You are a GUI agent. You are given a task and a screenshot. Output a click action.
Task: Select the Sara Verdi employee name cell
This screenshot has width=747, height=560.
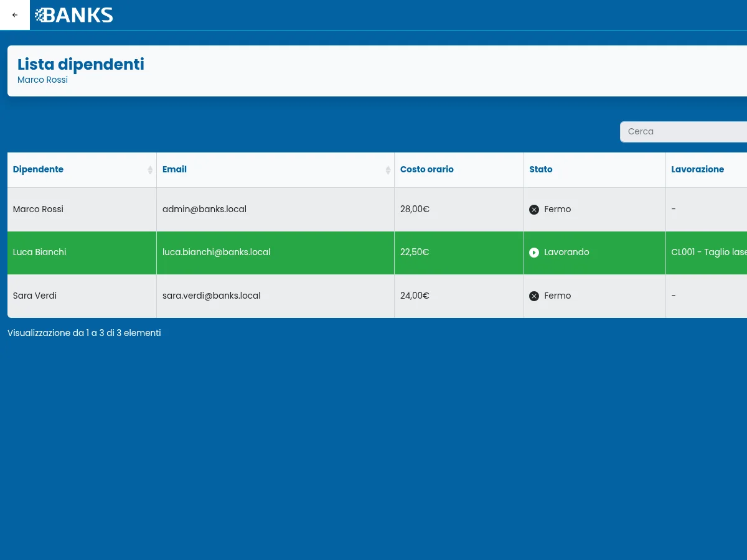82,296
